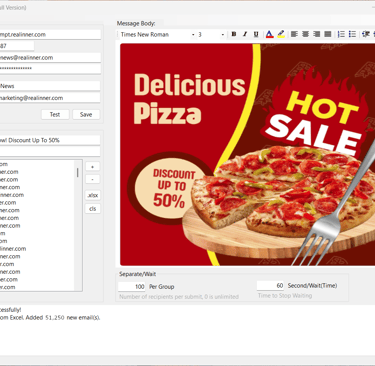Image resolution: width=375 pixels, height=366 pixels.
Task: Click the outdent icon after bulleted list
Action: pyautogui.click(x=366, y=34)
